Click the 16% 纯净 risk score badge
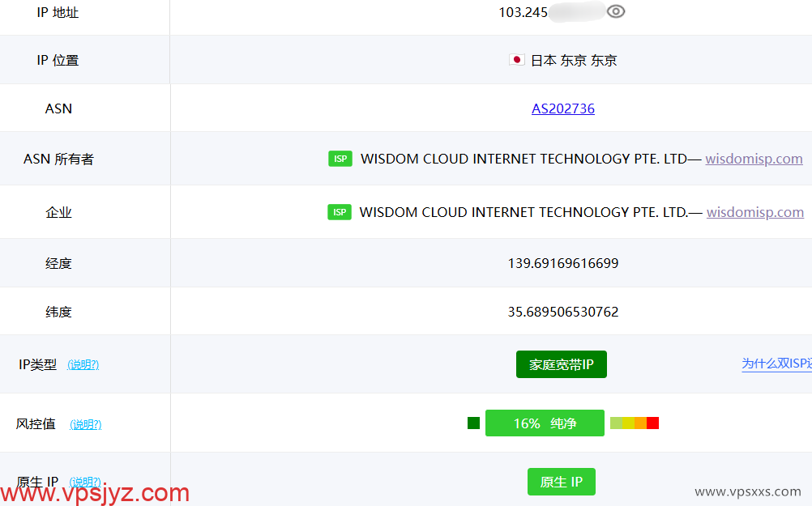This screenshot has height=506, width=812. (x=545, y=423)
